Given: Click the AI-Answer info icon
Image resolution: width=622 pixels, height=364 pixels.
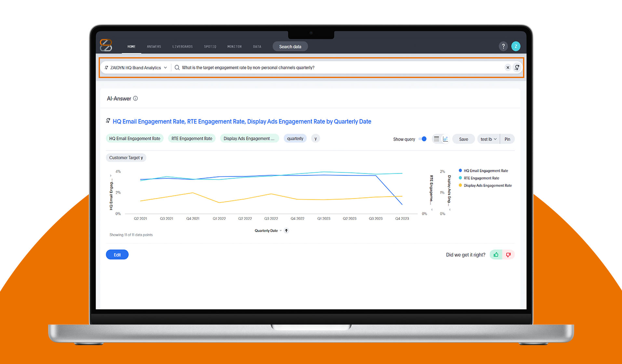Looking at the screenshot, I should click(135, 99).
